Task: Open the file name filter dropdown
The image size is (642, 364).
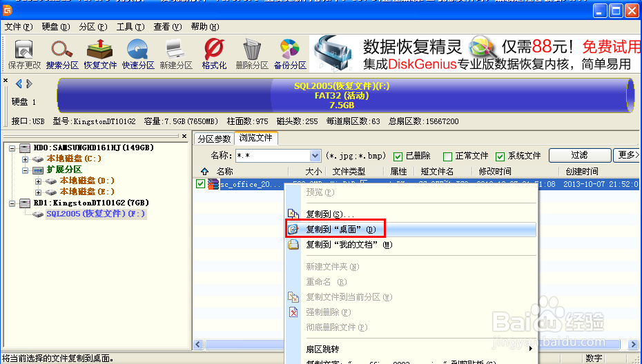Action: [x=315, y=156]
